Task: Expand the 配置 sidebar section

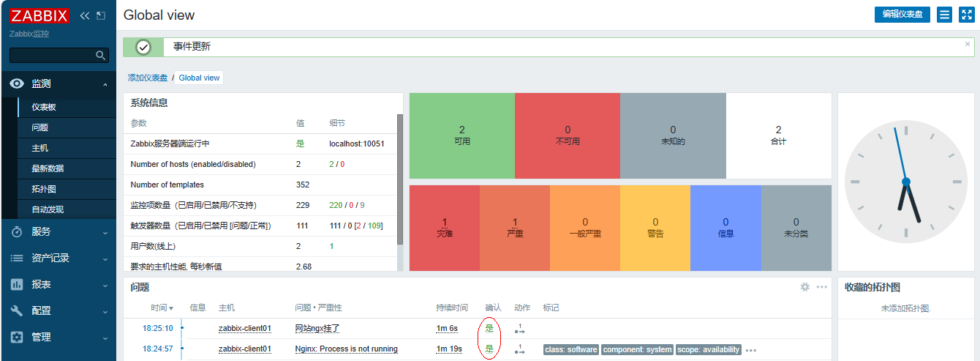Action: point(59,310)
